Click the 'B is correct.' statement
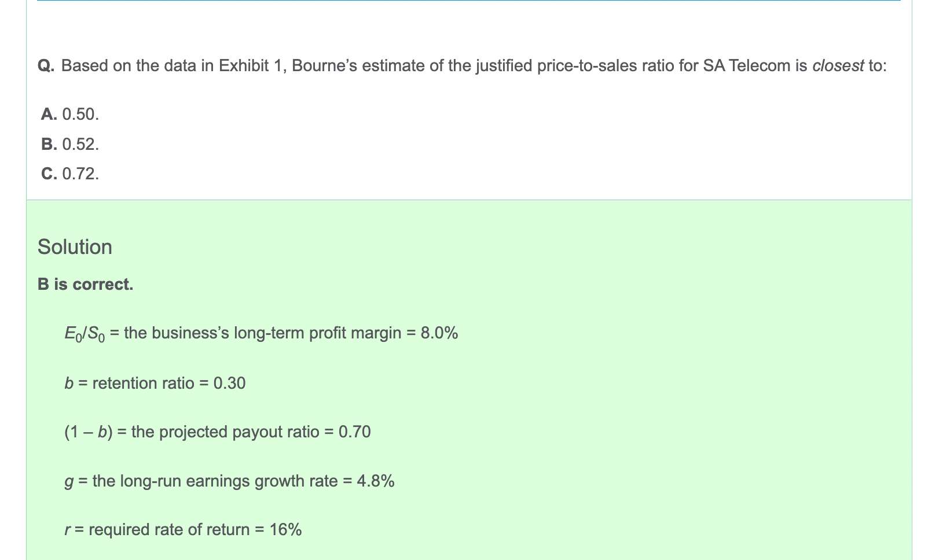This screenshot has height=560, width=932. (86, 285)
